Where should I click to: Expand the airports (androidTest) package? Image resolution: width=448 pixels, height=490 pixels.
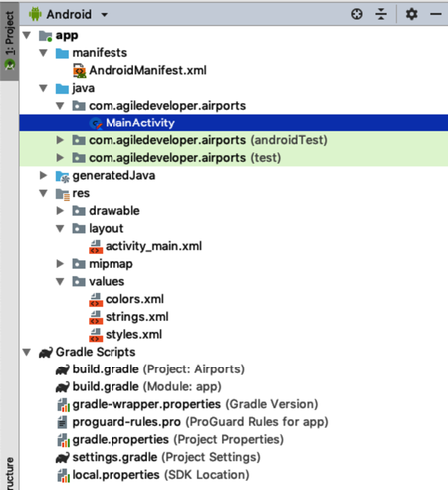pyautogui.click(x=60, y=140)
